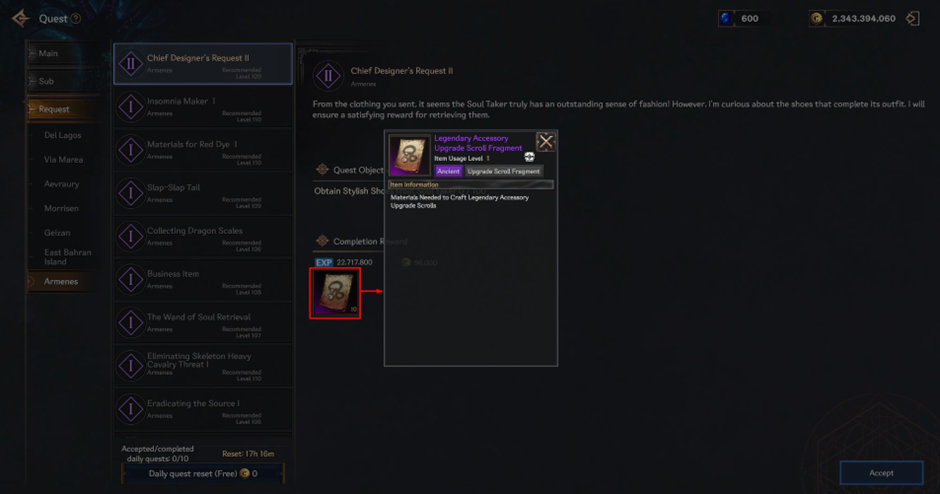940x494 pixels.
Task: Close the item tooltip with X
Action: tap(546, 142)
